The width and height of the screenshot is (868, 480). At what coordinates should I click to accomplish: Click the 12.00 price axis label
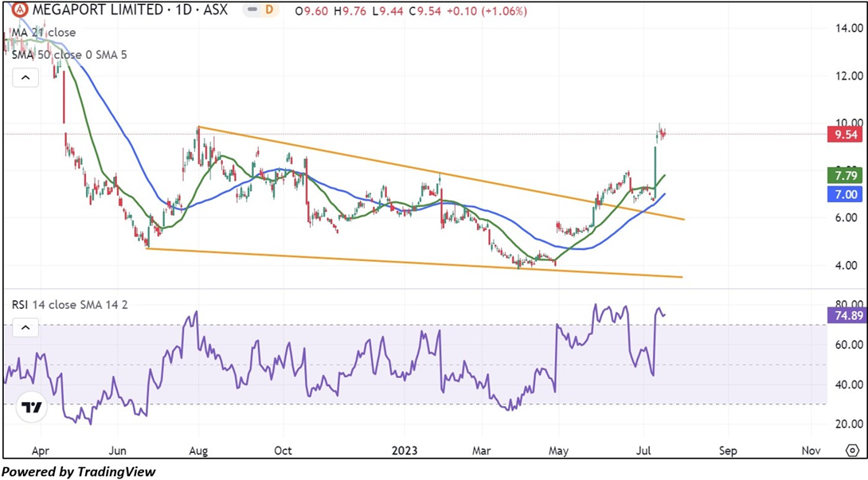coord(849,76)
